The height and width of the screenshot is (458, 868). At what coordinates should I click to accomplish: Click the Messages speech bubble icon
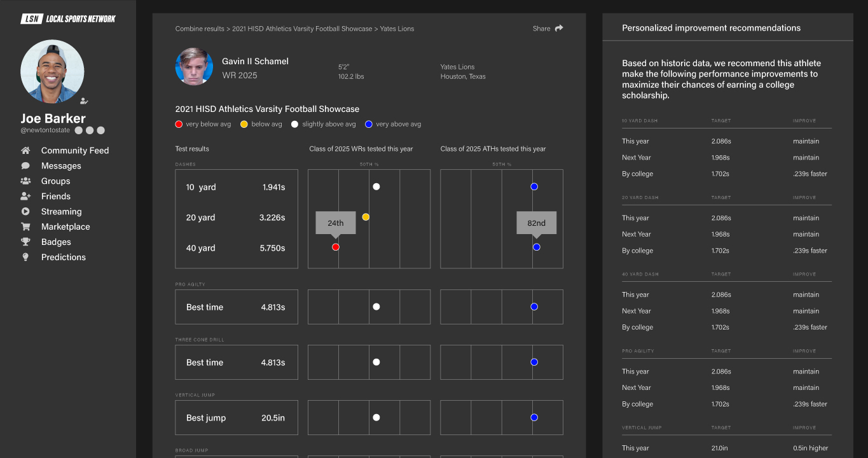25,166
